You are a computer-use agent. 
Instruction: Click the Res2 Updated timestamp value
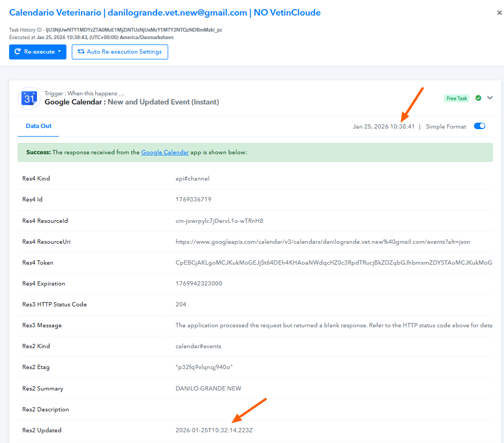coord(214,430)
